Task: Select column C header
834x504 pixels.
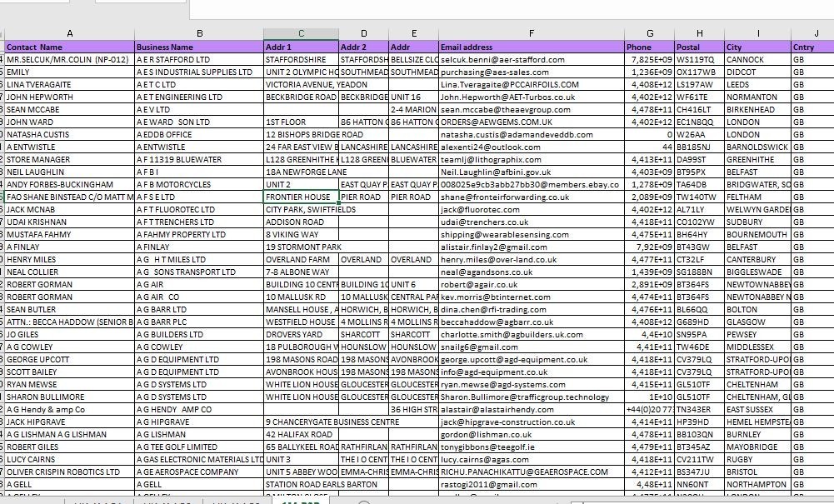Action: tap(301, 33)
